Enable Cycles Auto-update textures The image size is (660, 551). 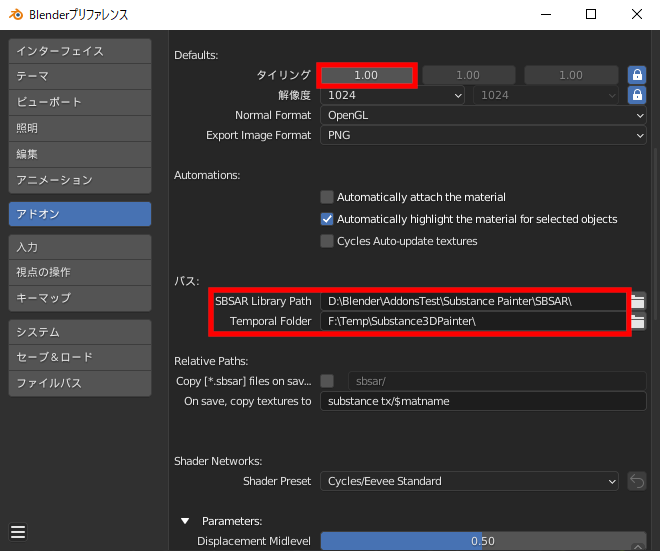[x=327, y=241]
